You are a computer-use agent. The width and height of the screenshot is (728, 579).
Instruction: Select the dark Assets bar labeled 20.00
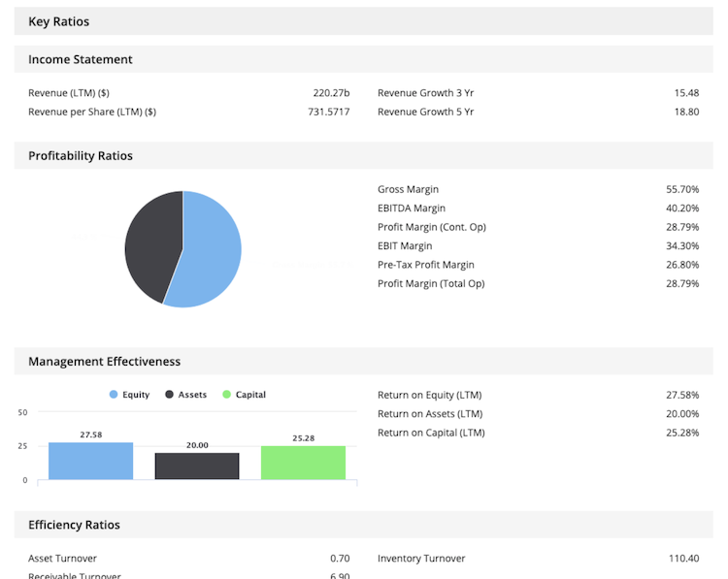pos(197,466)
